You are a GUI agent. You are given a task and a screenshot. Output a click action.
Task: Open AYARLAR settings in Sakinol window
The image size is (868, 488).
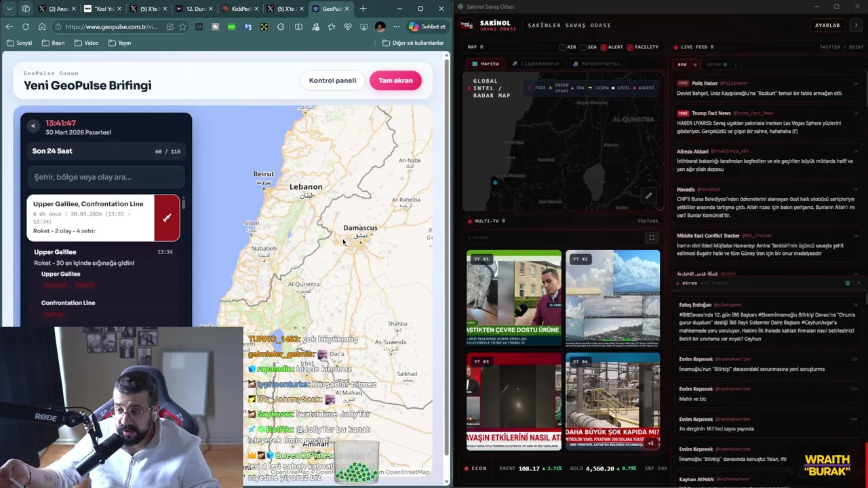pyautogui.click(x=827, y=25)
